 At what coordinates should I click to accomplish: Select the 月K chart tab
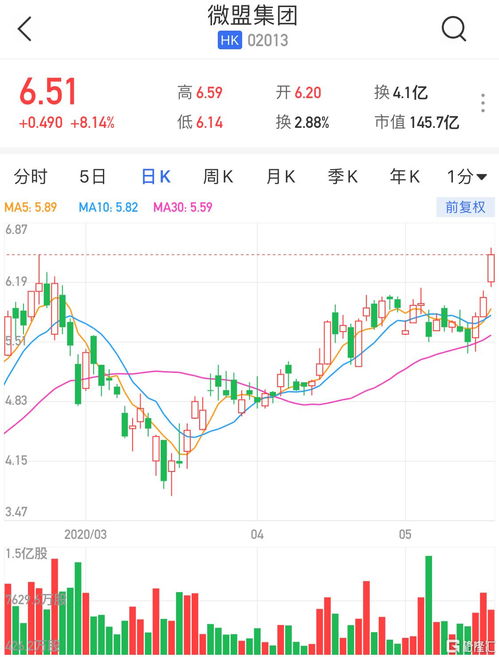(281, 176)
